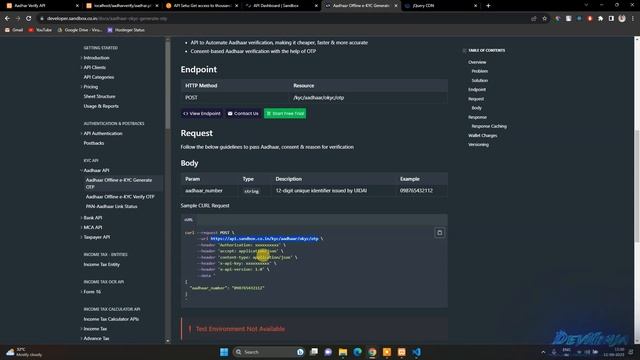Screen dimensions: 640x360
Task: Open Usage & Reports in the sidebar
Action: click(x=101, y=106)
